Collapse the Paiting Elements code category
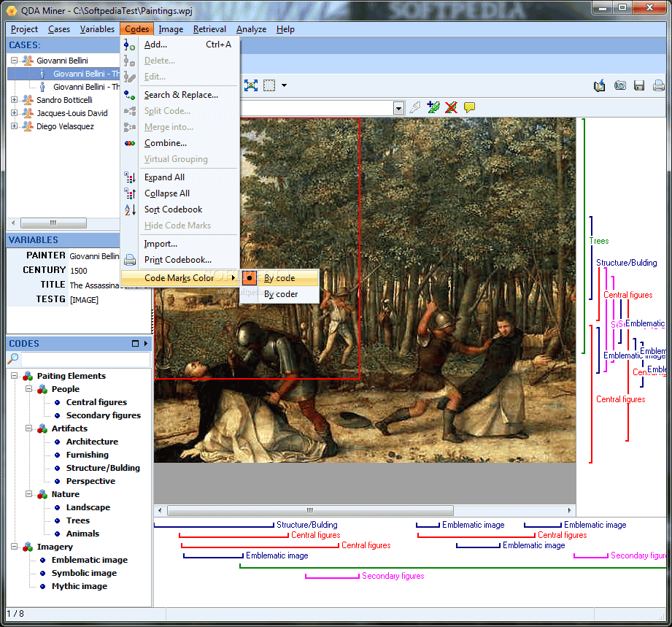Screen dimensions: 672x627 coord(14,376)
